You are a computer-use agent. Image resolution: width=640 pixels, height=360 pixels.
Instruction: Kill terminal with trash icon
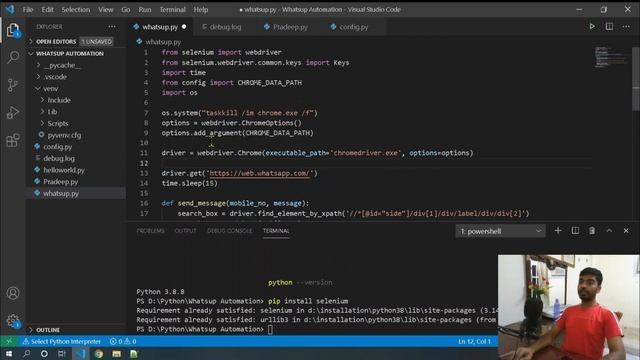[x=592, y=231]
